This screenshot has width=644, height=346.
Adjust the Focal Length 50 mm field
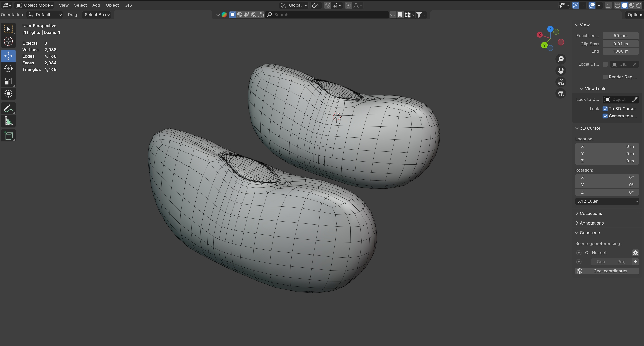click(x=620, y=36)
